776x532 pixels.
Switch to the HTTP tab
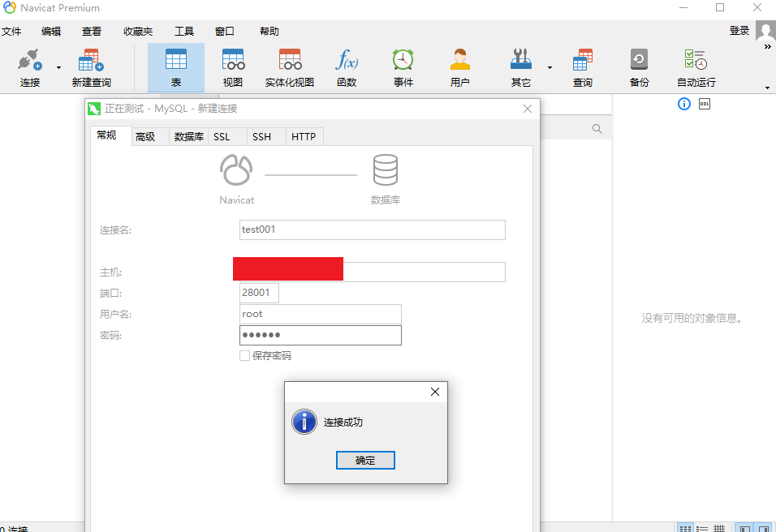pos(304,137)
